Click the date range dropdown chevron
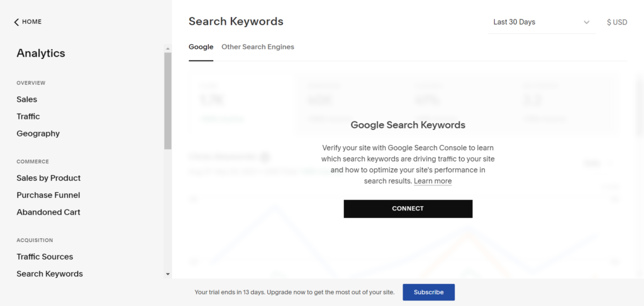The height and width of the screenshot is (306, 644). 586,22
